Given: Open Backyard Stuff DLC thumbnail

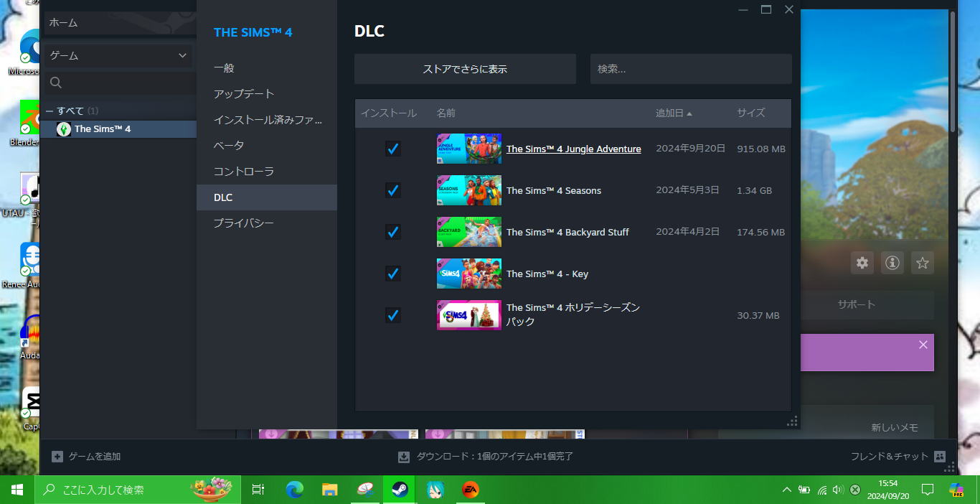Looking at the screenshot, I should (x=469, y=232).
